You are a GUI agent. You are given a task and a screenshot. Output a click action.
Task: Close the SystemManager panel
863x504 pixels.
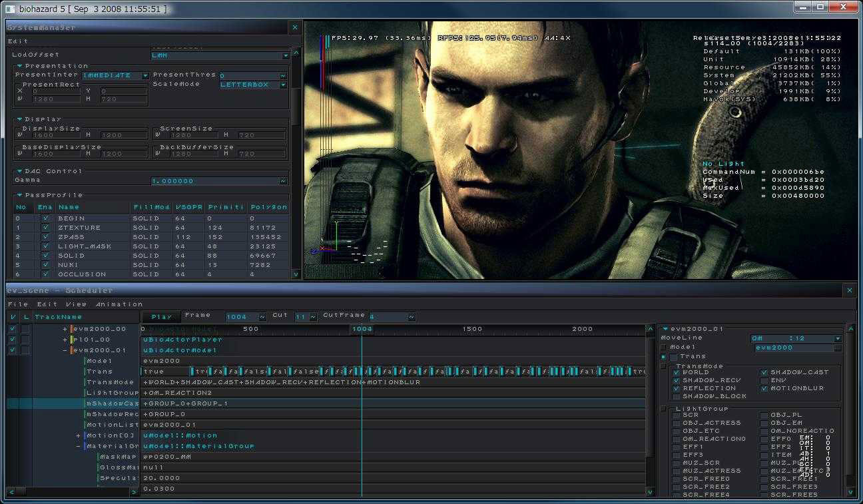(295, 27)
